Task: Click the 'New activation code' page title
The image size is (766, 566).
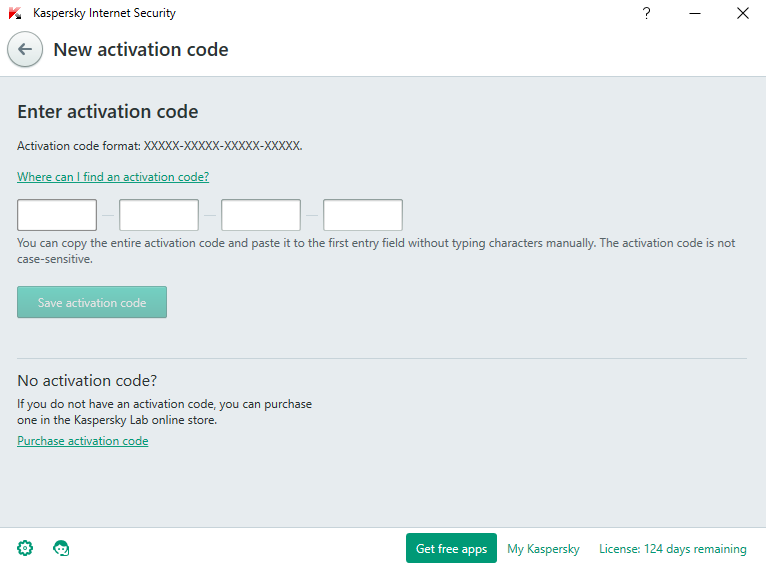Action: click(141, 50)
